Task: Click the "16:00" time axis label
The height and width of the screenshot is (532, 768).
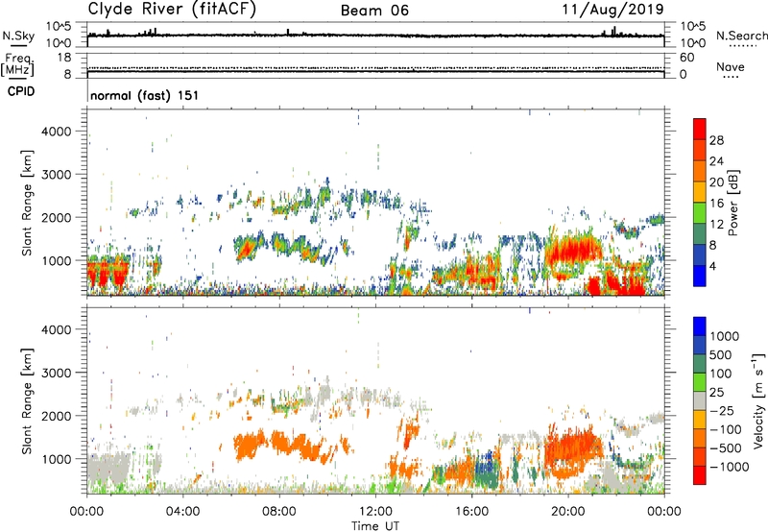Action: tap(471, 512)
